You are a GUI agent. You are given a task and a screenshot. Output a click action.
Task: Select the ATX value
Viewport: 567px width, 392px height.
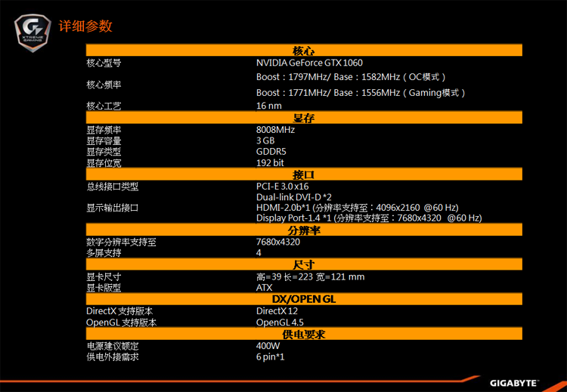[x=265, y=288]
